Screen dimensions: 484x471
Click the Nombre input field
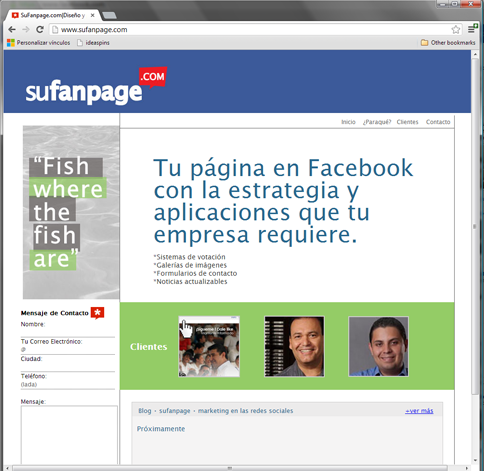pos(68,332)
